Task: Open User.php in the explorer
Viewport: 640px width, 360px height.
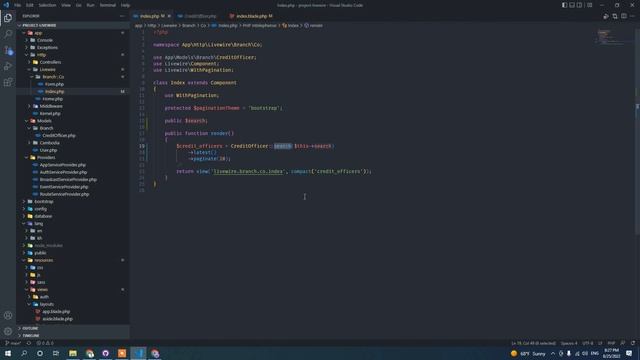Action: coord(49,150)
